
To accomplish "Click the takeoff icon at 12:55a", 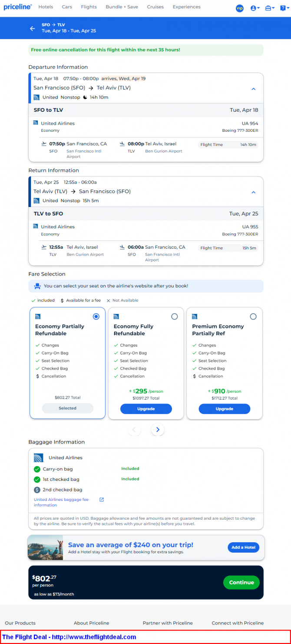I will (x=43, y=247).
